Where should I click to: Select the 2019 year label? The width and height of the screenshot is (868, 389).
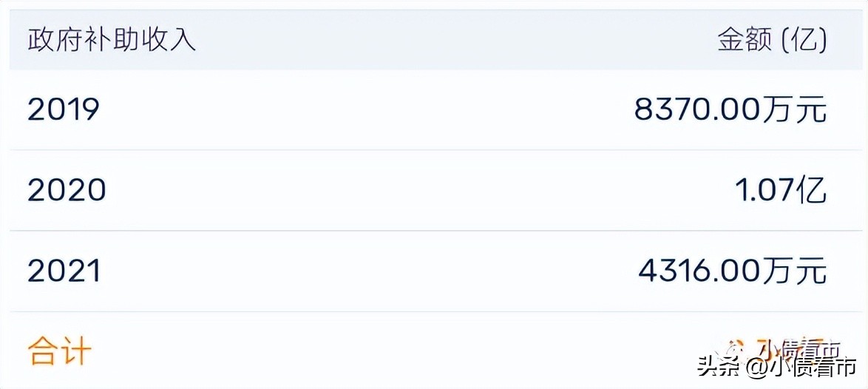[64, 110]
